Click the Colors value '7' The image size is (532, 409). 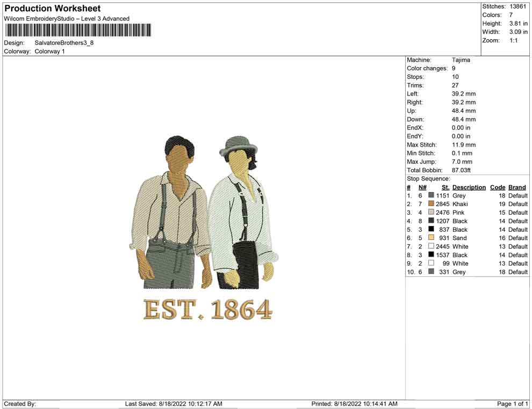click(511, 15)
